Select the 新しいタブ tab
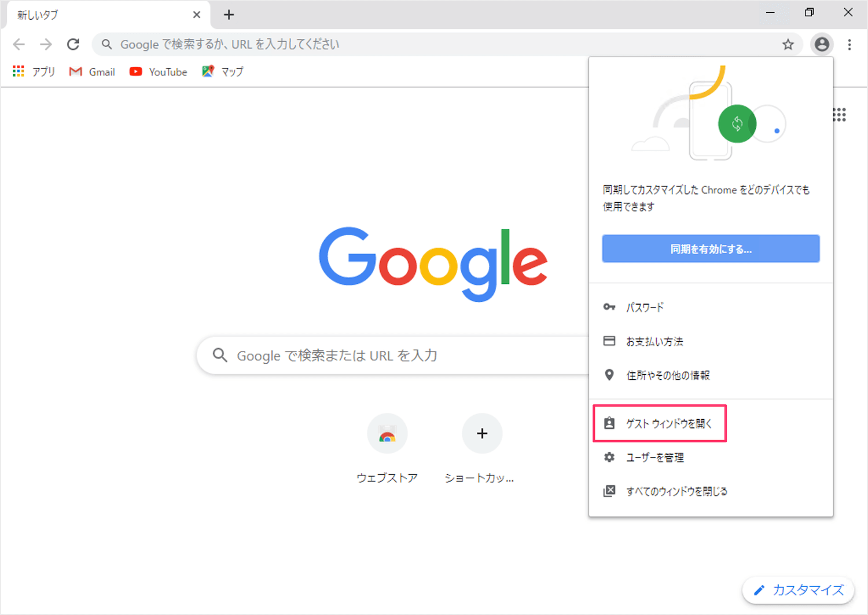868x615 pixels. [x=108, y=15]
